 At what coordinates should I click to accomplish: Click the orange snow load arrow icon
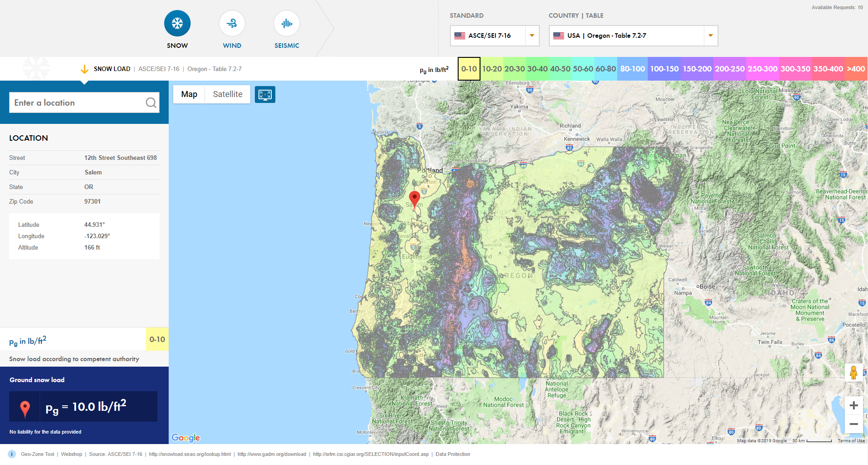click(x=84, y=69)
